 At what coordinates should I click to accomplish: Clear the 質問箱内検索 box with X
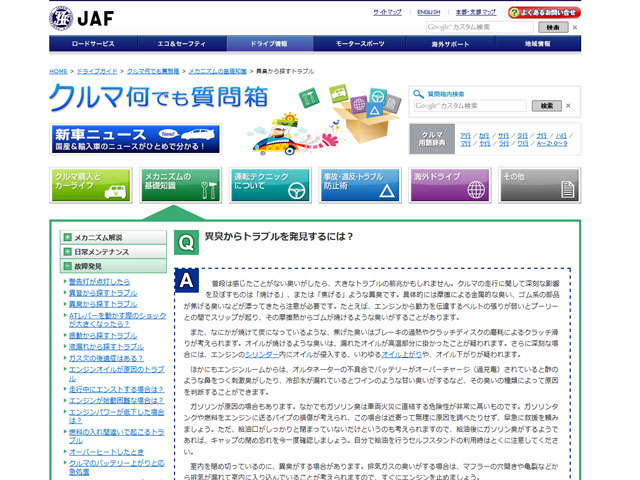[x=568, y=105]
